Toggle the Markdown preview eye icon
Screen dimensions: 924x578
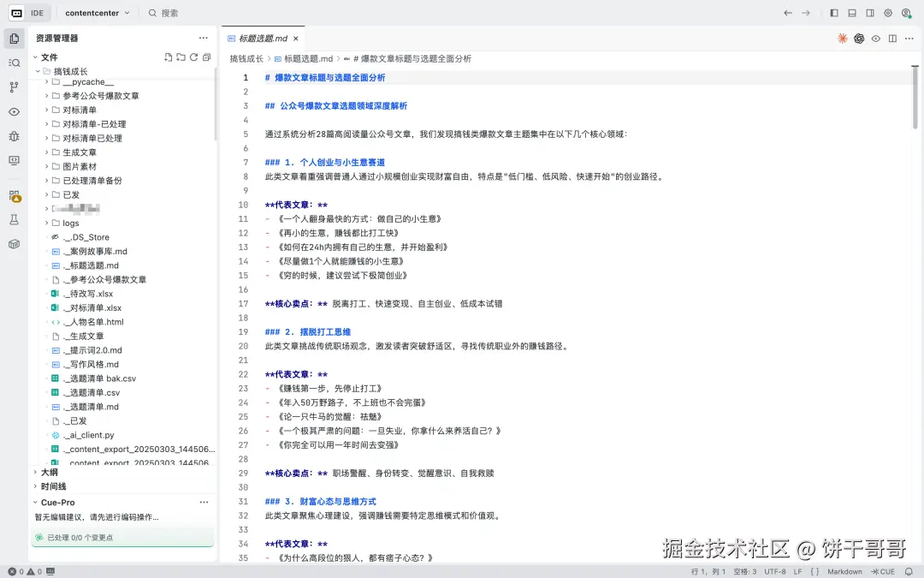click(876, 39)
